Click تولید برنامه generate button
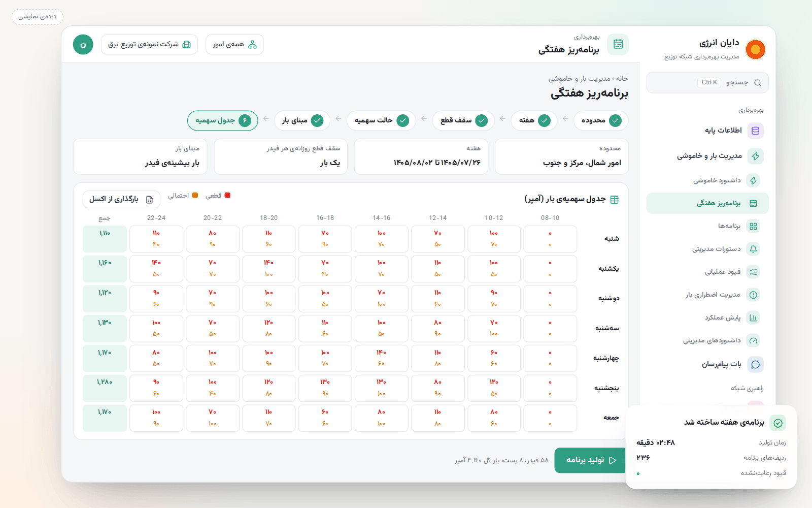This screenshot has height=508, width=812. click(591, 460)
